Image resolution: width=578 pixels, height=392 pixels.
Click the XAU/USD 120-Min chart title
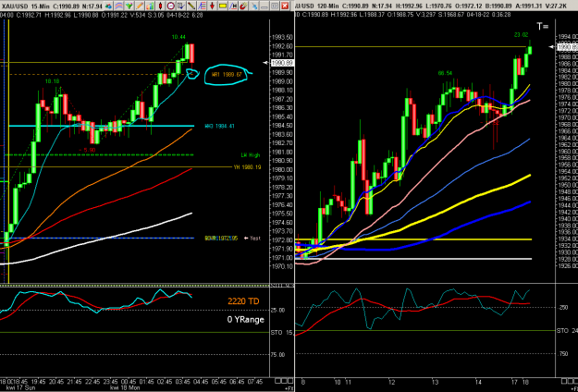point(315,6)
